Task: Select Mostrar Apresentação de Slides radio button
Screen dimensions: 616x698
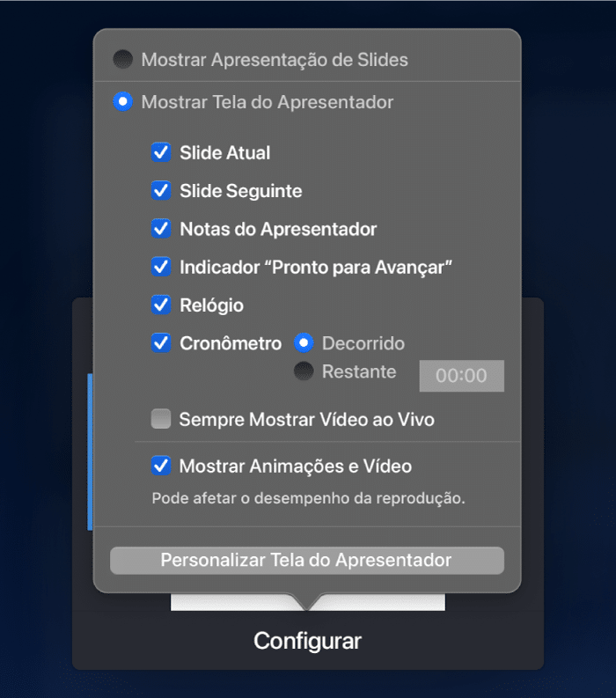Action: 123,59
